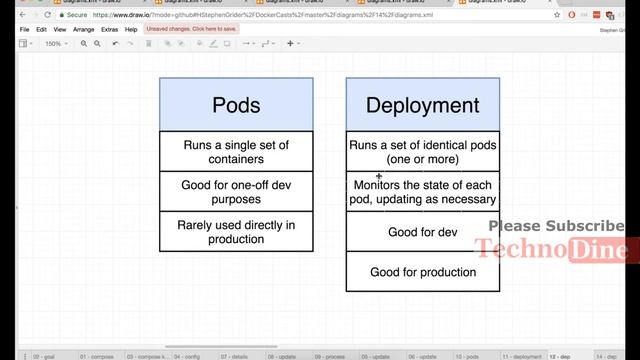The height and width of the screenshot is (360, 640).
Task: Open the Edit menu
Action: coord(41,29)
